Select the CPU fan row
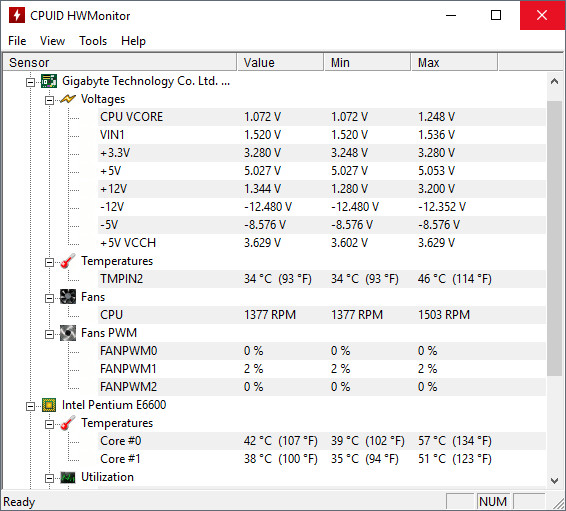The image size is (566, 511). [x=322, y=315]
